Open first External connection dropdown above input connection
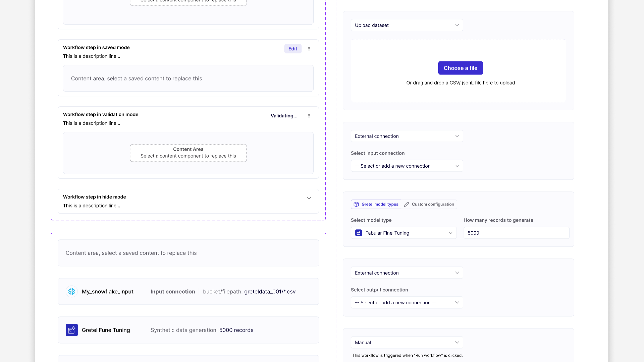Viewport: 644px width, 362px height. point(407,136)
